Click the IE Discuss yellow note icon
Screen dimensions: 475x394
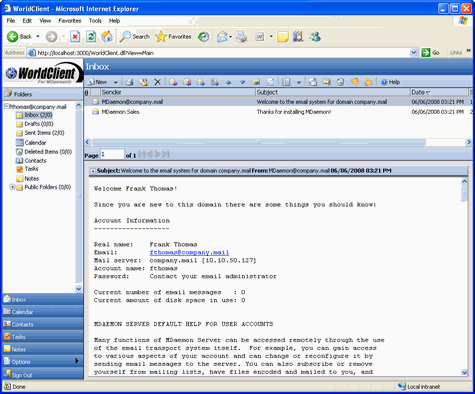(x=283, y=37)
